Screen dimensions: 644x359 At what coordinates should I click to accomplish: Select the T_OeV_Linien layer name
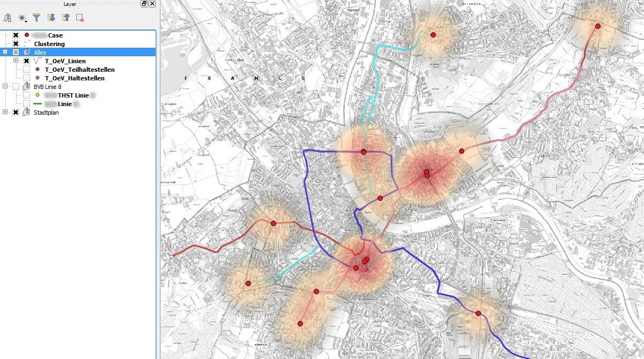coord(65,61)
